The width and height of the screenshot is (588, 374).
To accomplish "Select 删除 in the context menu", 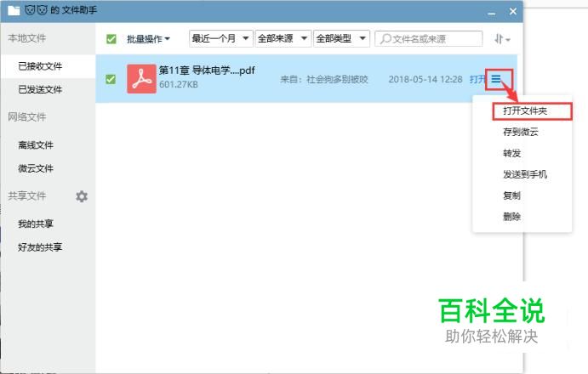I will pos(512,216).
